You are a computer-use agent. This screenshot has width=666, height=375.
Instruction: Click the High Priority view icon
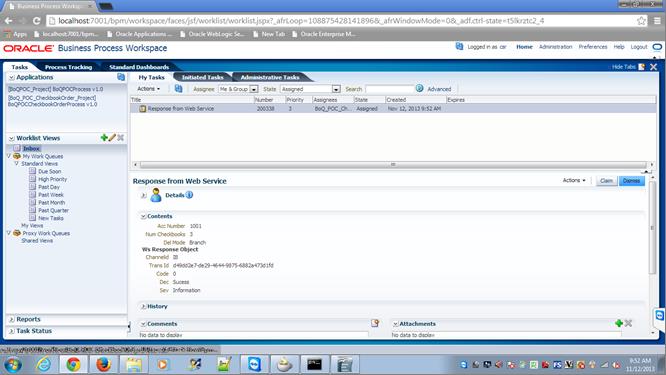tap(32, 179)
